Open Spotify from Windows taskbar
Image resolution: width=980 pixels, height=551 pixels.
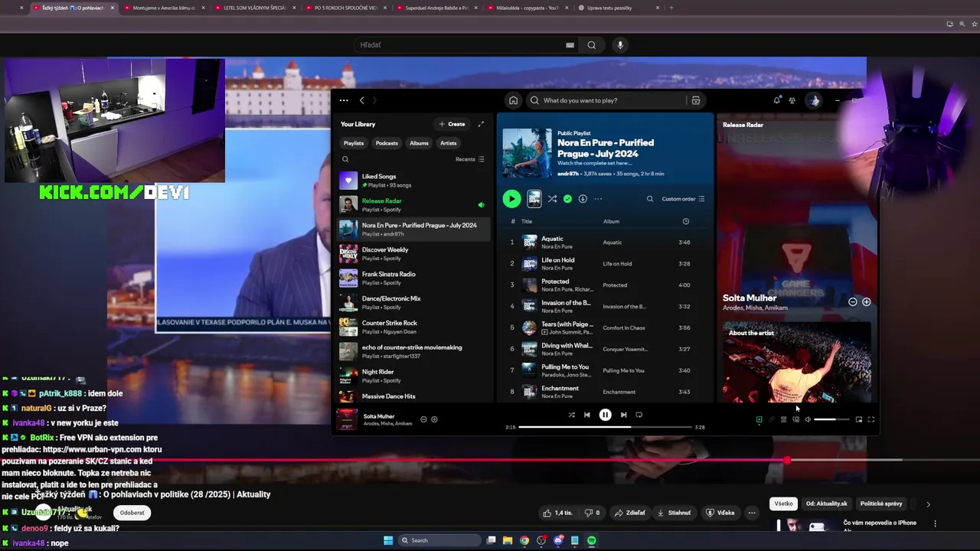click(x=592, y=540)
